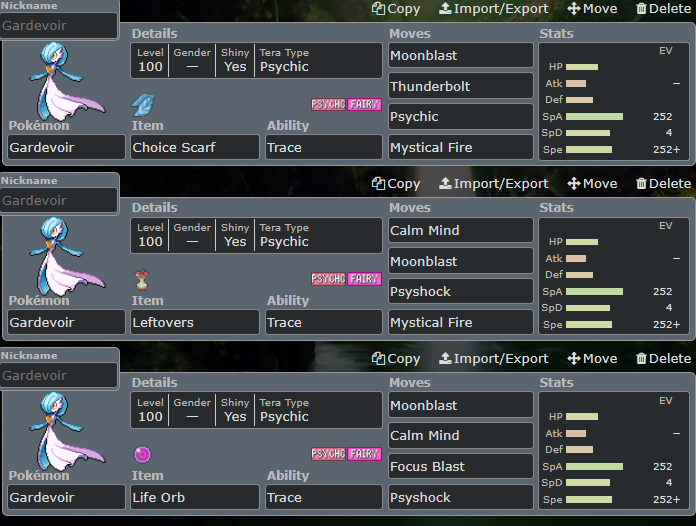Open the details box of the Choice Scarf set
Image resolution: width=696 pixels, height=526 pixels.
tap(256, 60)
